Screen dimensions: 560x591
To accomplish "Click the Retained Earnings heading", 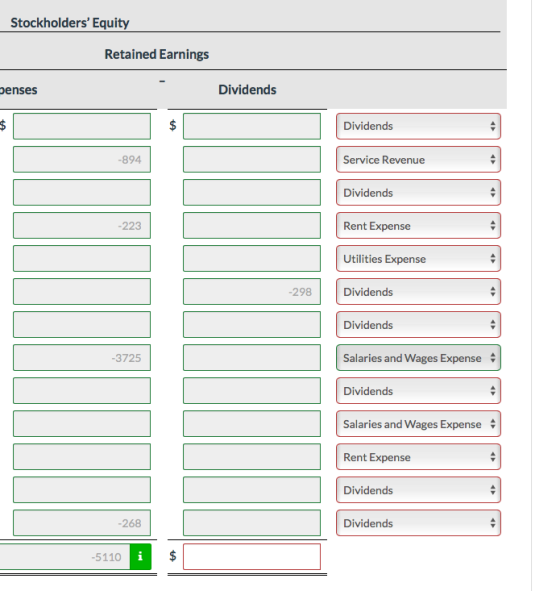I will pos(157,54).
